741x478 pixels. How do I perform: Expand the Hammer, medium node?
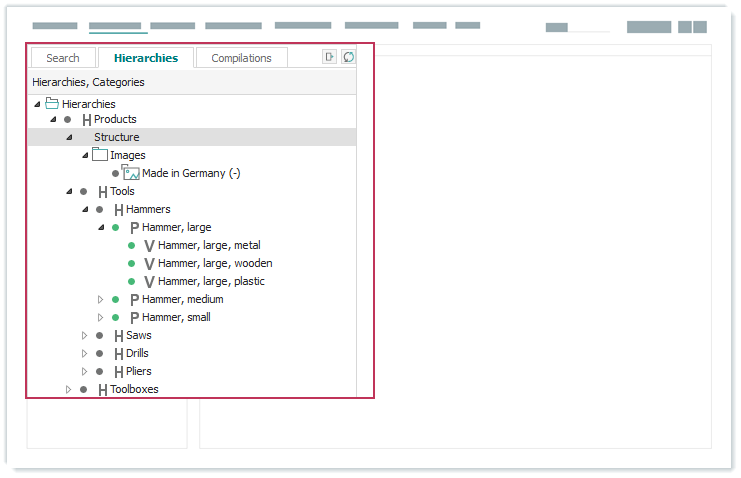[100, 299]
